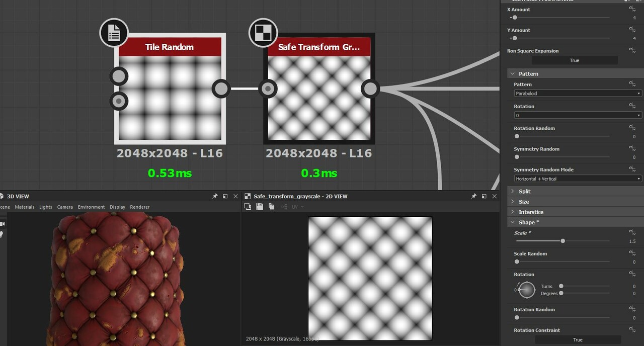Open options icon for Rotation under Shape
Screen dimensions: 644x346
[632, 275]
